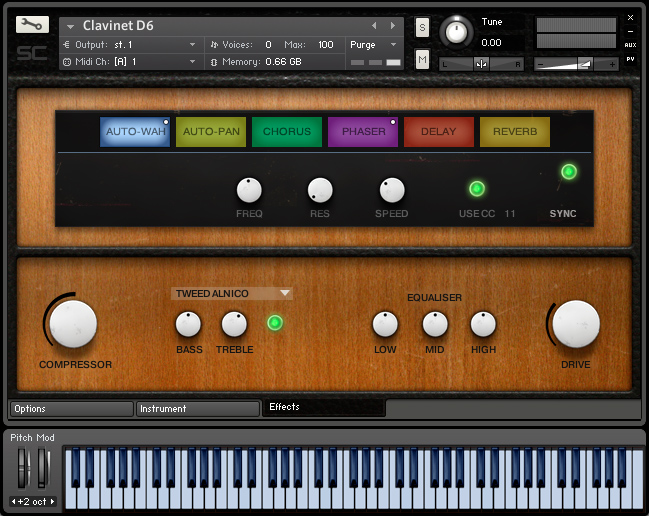Image resolution: width=649 pixels, height=516 pixels.
Task: Select the CHORUS effect tab
Action: pyautogui.click(x=287, y=132)
